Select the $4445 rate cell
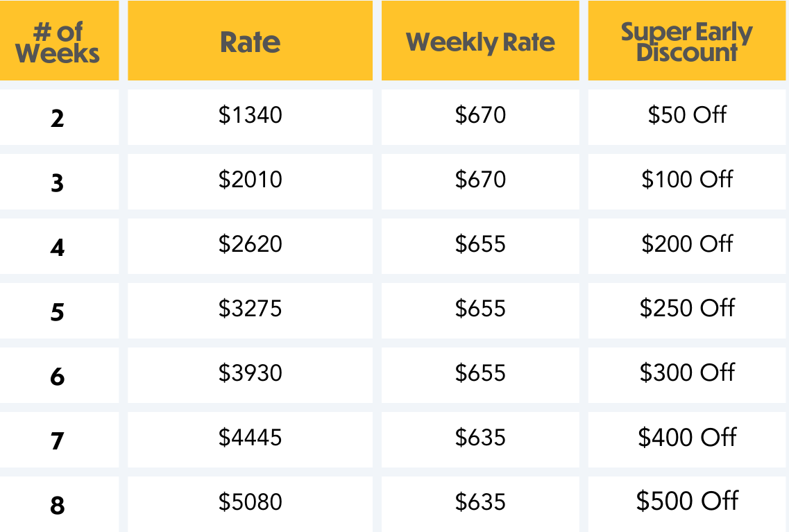789x532 pixels. [x=250, y=438]
